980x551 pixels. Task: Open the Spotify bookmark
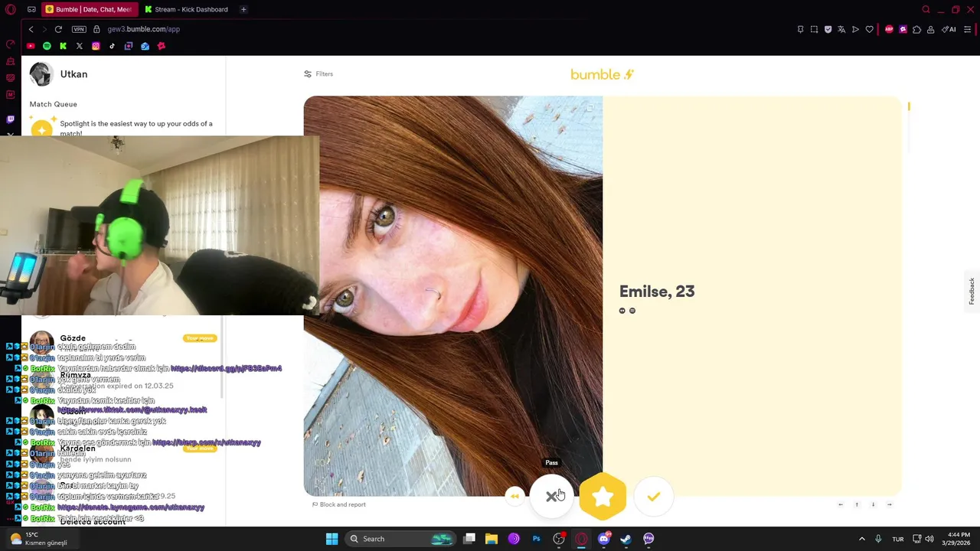pyautogui.click(x=47, y=46)
